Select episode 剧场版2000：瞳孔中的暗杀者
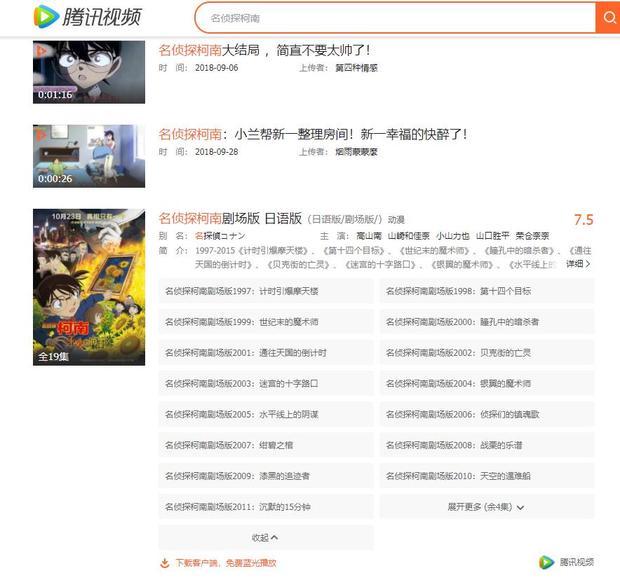 pos(487,322)
